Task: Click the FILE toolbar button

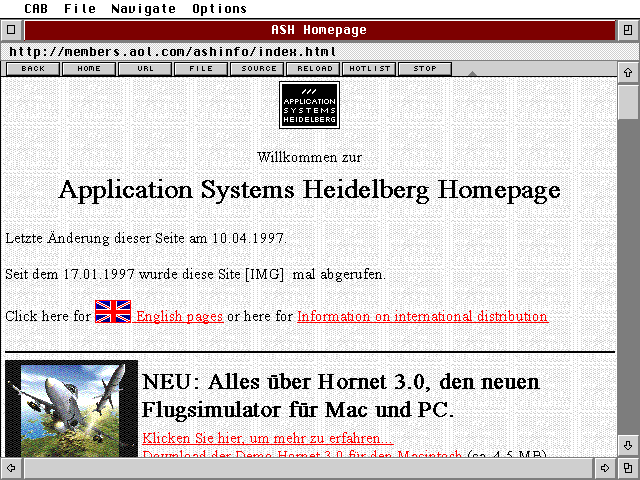Action: click(201, 69)
